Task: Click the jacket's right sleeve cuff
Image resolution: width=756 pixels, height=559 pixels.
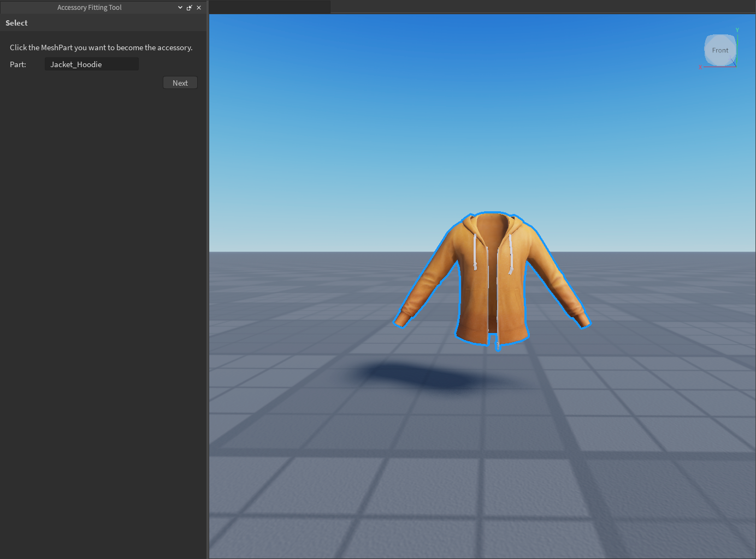Action: [x=582, y=320]
